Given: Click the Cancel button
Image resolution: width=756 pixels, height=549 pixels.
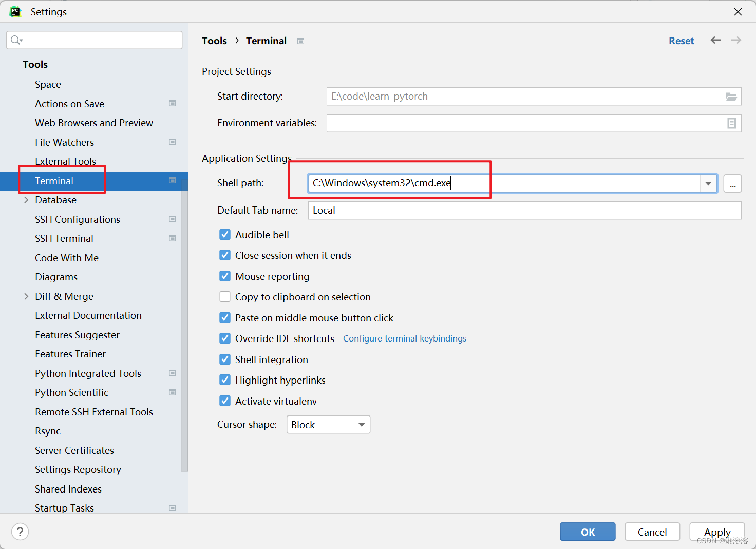Looking at the screenshot, I should point(652,532).
